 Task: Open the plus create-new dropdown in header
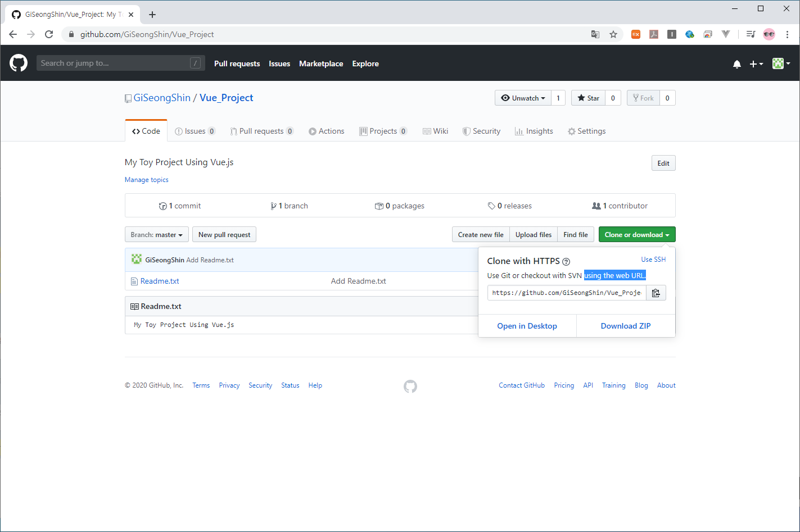click(756, 64)
